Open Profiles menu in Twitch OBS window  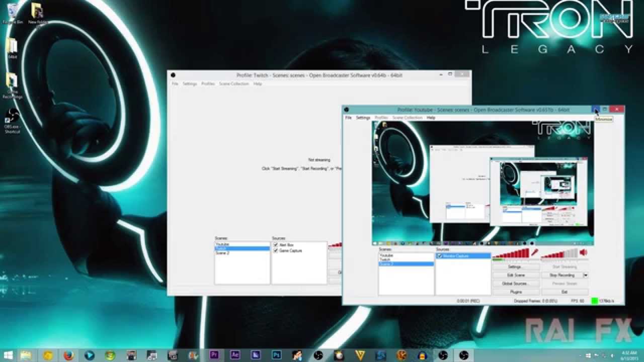point(208,84)
